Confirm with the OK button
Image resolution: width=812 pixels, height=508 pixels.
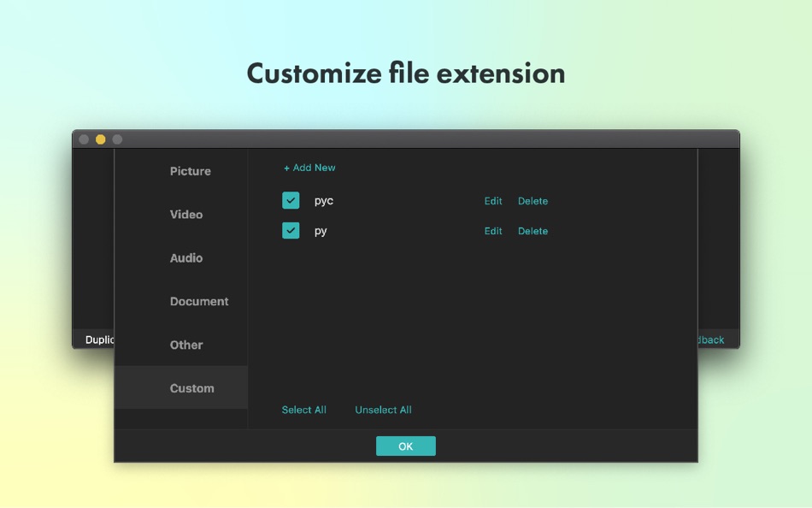(405, 446)
